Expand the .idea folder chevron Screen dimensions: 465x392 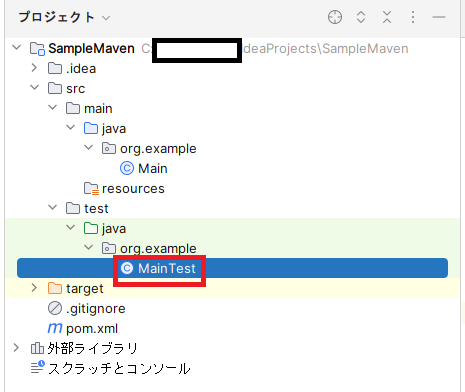click(x=34, y=68)
